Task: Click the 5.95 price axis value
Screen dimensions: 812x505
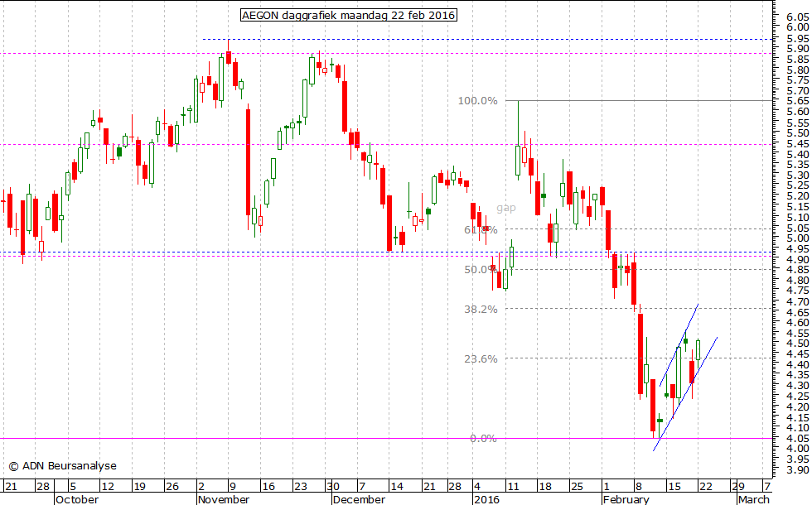Action: tap(797, 38)
